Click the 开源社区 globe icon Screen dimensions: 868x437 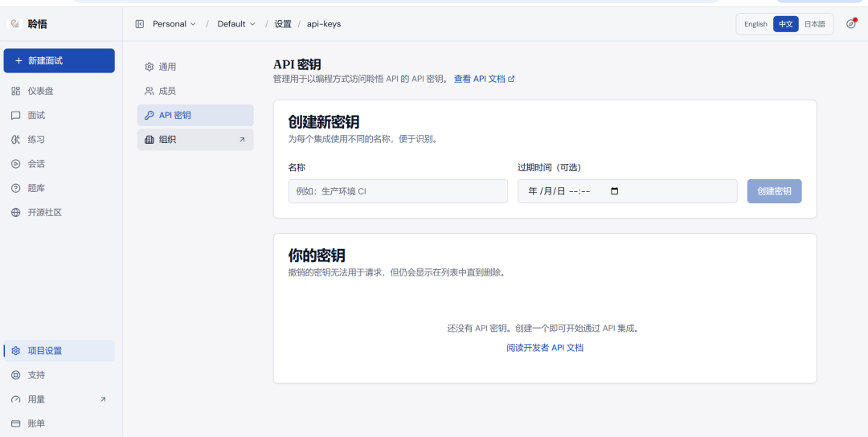(x=15, y=213)
